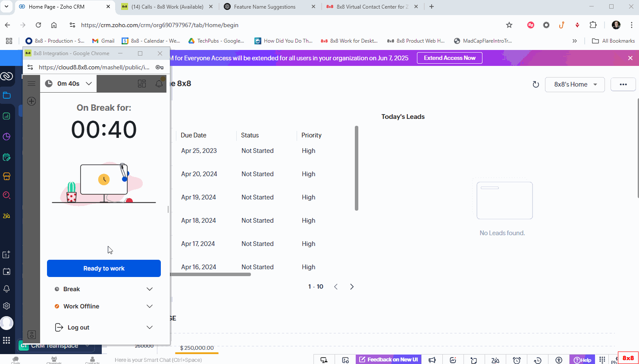Click the user avatar in Zoho sidebar
This screenshot has height=364, width=639.
(x=6, y=323)
